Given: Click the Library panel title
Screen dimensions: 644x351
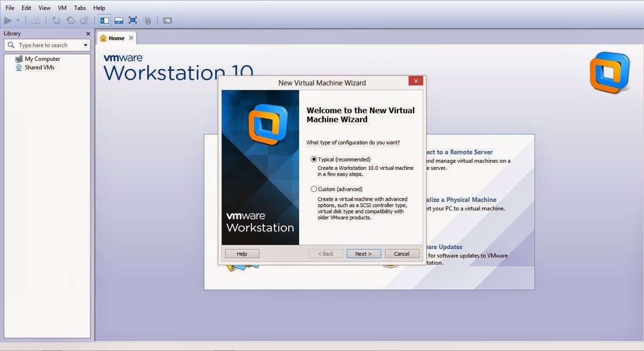Looking at the screenshot, I should pyautogui.click(x=12, y=33).
